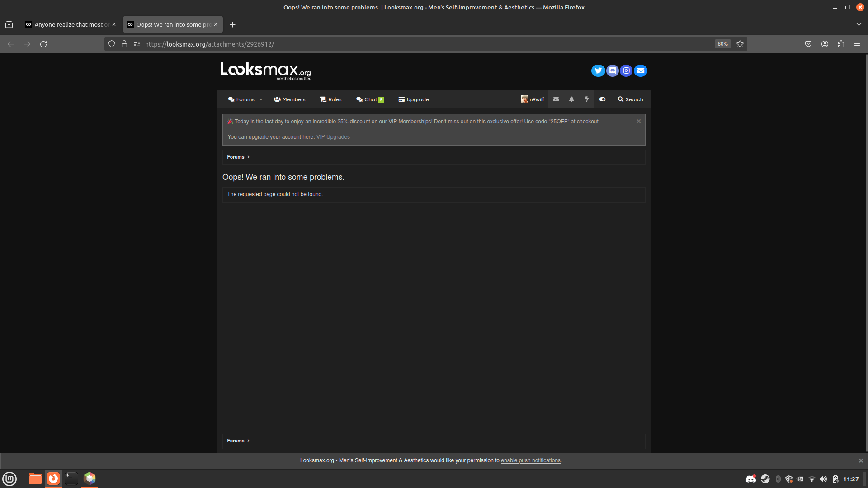Dismiss the VIP discount notice
868x488 pixels.
coord(639,122)
